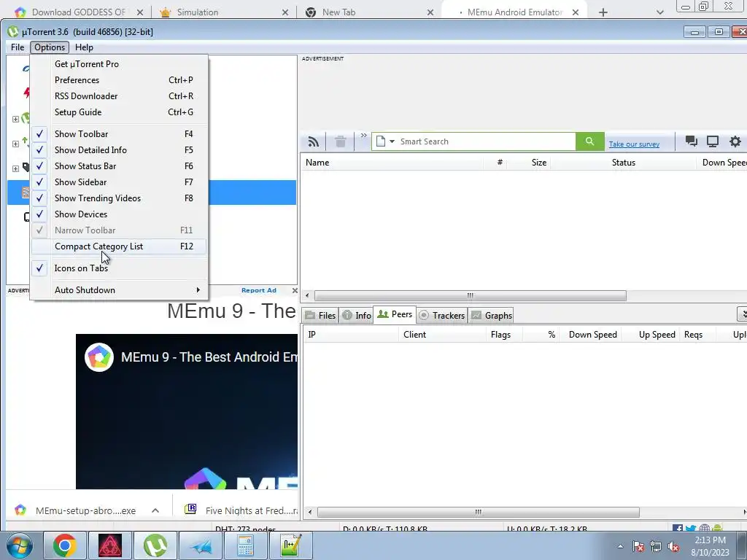
Task: Toggle Icons on Tabs option
Action: click(119, 268)
